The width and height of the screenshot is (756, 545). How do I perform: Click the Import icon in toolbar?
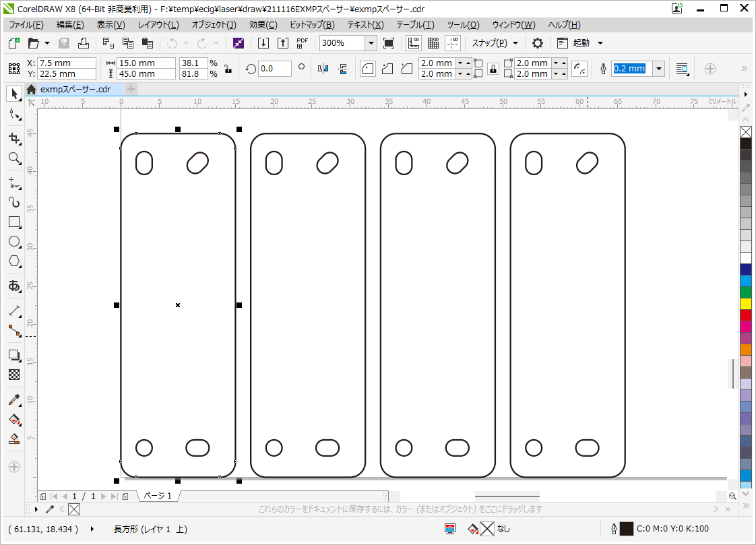(263, 43)
